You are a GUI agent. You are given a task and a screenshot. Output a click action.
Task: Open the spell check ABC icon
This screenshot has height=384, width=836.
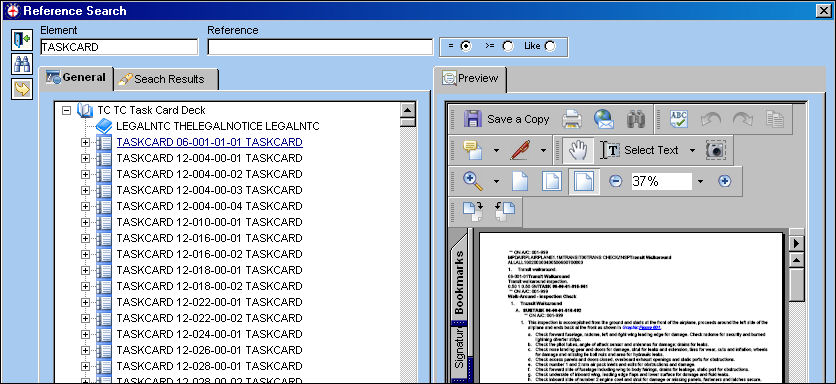coord(679,119)
